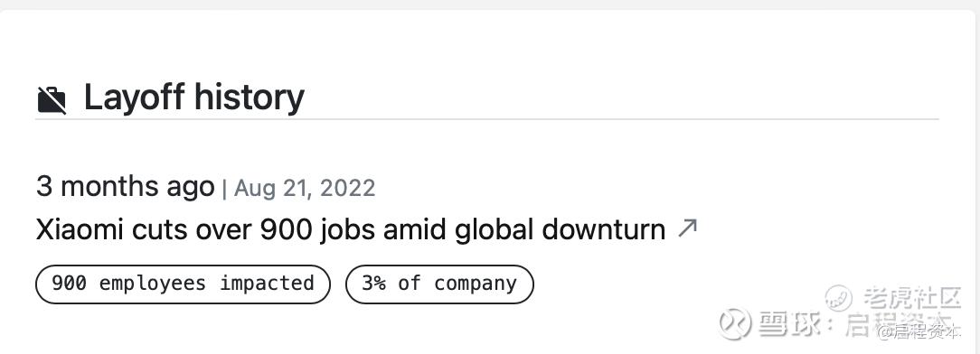Click the "3 months ago" relative time
This screenshot has height=354, width=980.
pos(125,186)
